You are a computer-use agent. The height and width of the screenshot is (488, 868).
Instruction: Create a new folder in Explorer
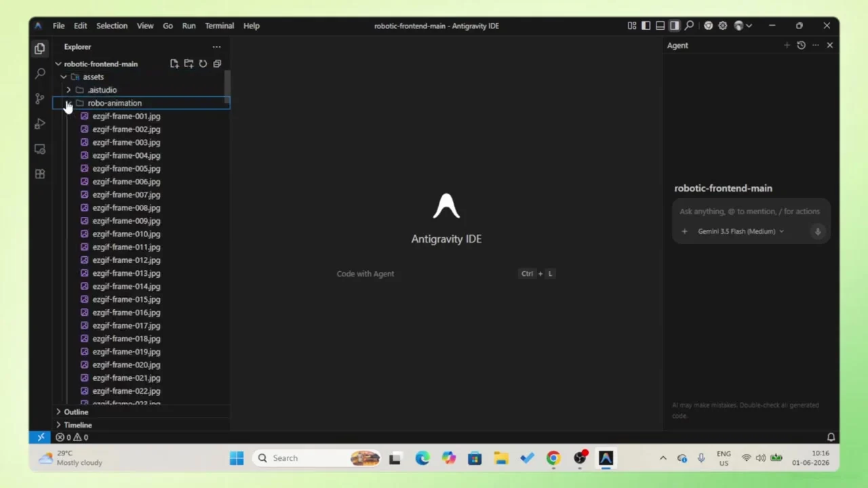189,64
